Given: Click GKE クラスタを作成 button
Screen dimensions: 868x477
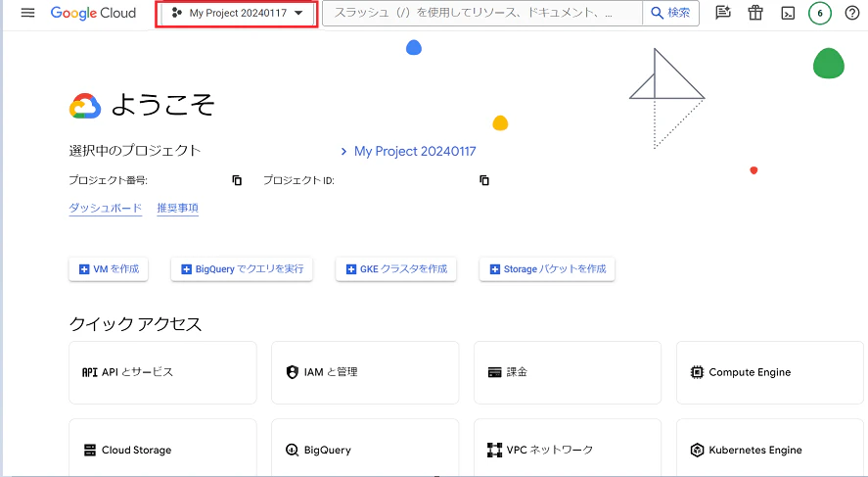Looking at the screenshot, I should point(395,269).
